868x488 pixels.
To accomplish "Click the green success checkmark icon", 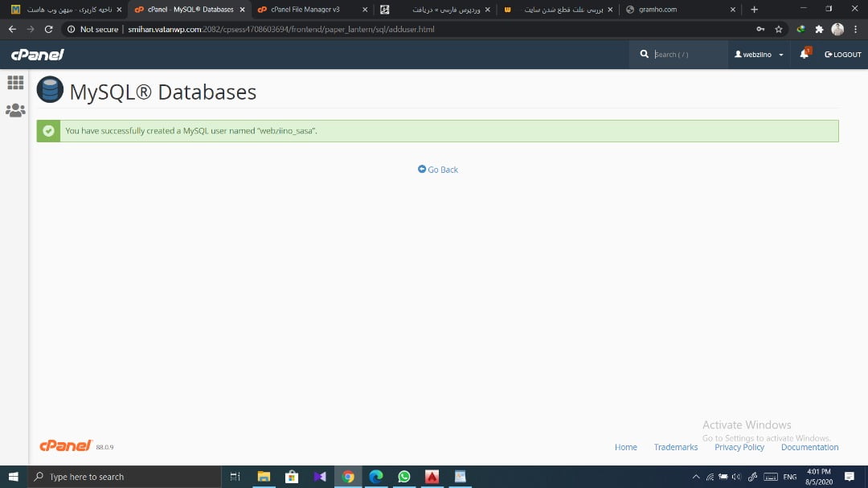I will click(x=49, y=131).
